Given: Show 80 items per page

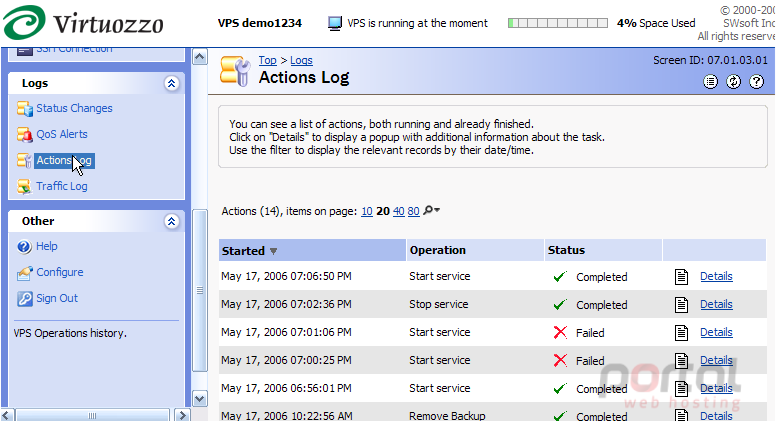Looking at the screenshot, I should (x=414, y=211).
